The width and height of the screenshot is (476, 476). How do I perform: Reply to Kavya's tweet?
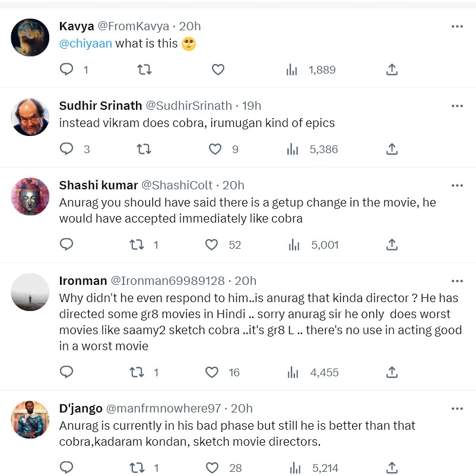67,69
